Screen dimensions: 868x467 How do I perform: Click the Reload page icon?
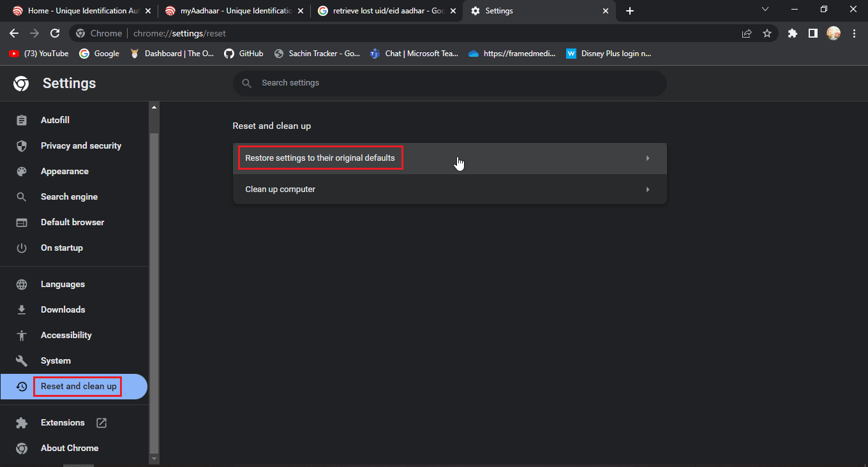click(x=55, y=34)
